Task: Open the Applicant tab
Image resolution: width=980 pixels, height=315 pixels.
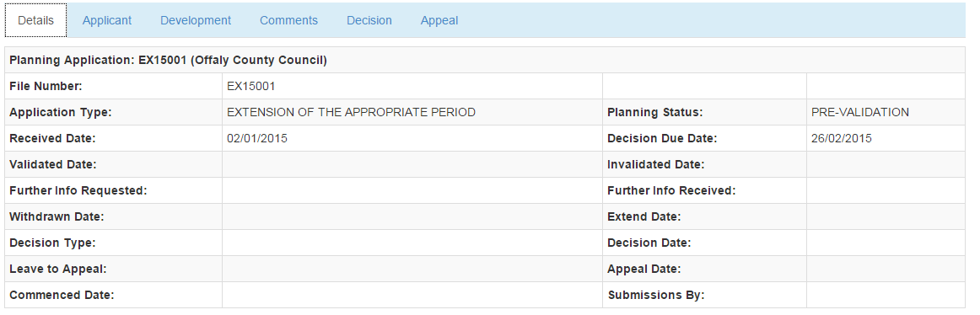Action: (x=107, y=20)
